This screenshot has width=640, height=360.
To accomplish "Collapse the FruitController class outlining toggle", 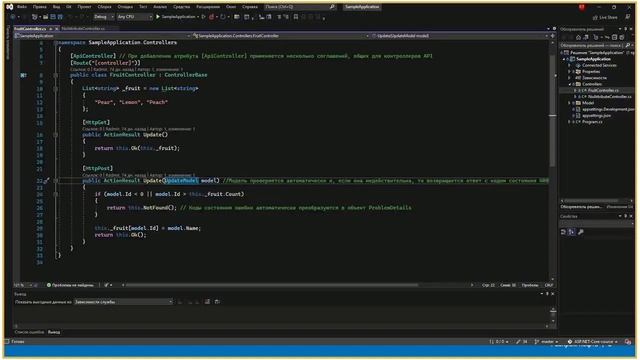I will coord(56,75).
